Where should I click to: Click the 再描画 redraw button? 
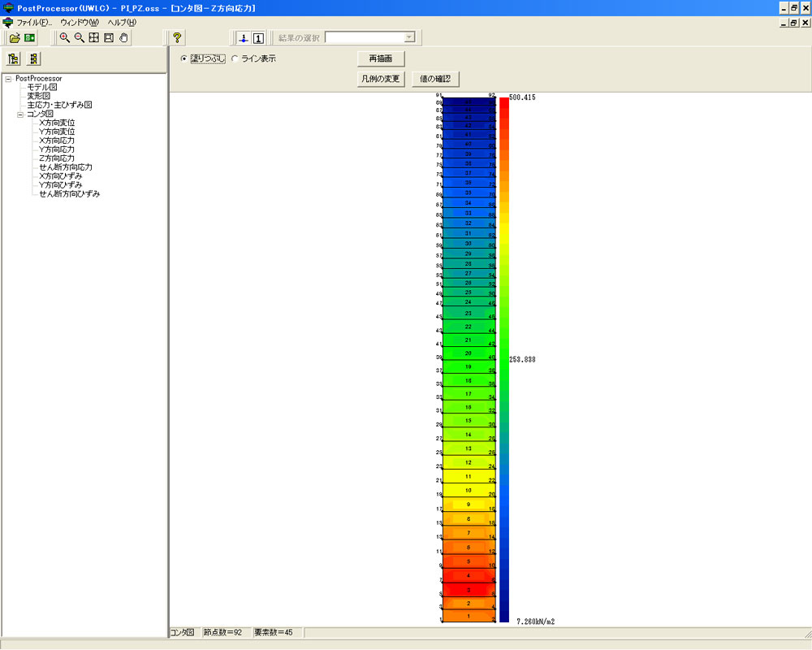click(x=381, y=58)
